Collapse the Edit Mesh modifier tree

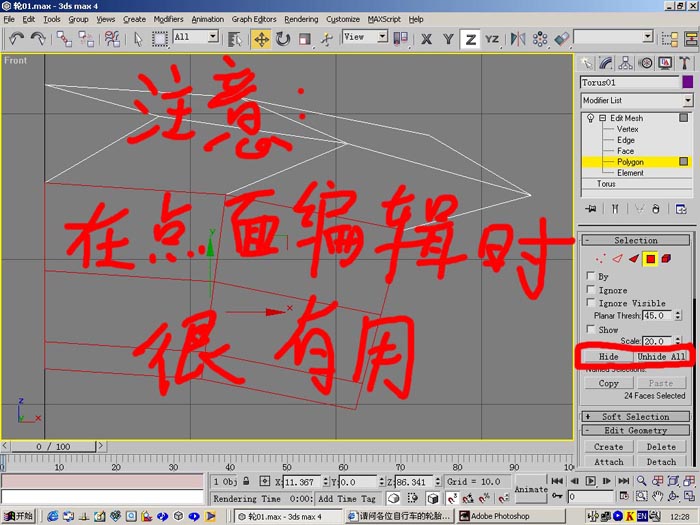point(602,118)
